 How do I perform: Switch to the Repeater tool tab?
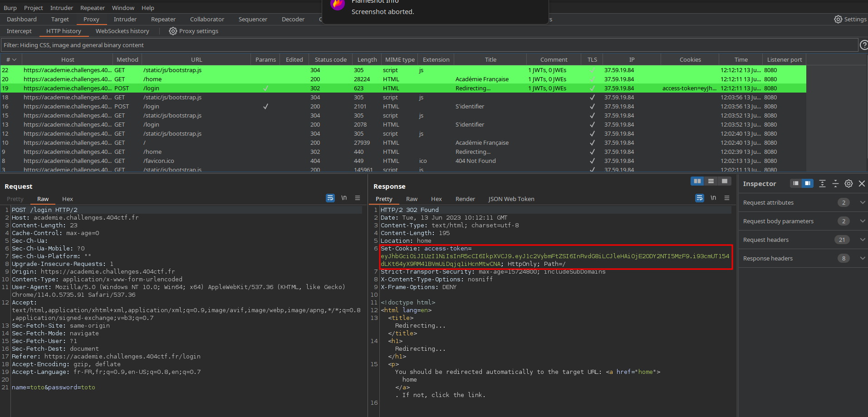pos(163,19)
